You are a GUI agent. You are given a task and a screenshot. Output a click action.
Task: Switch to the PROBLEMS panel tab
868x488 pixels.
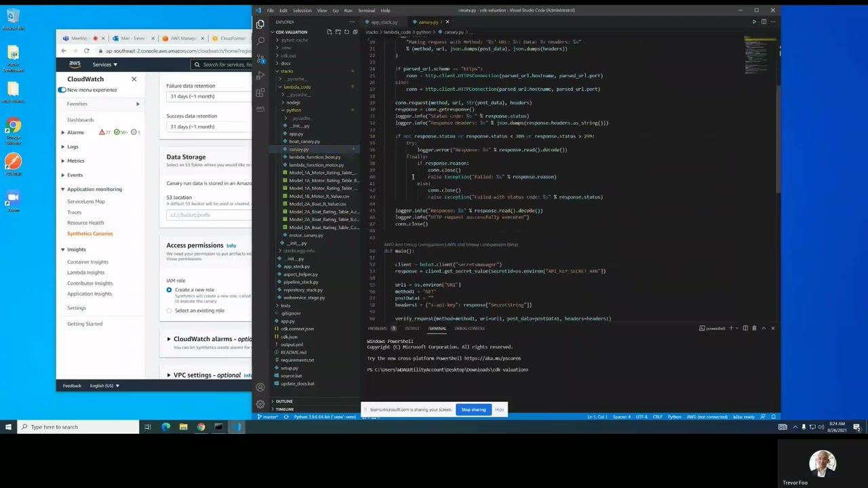[x=377, y=328]
